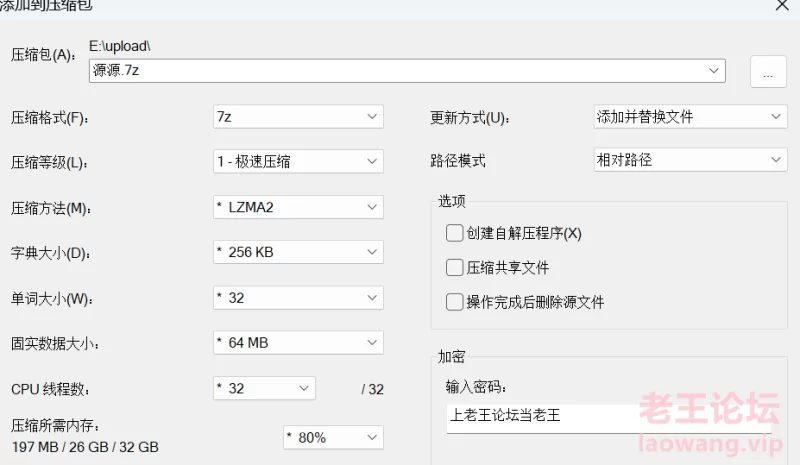Enable the 创建自解压程序 checkbox

point(454,233)
